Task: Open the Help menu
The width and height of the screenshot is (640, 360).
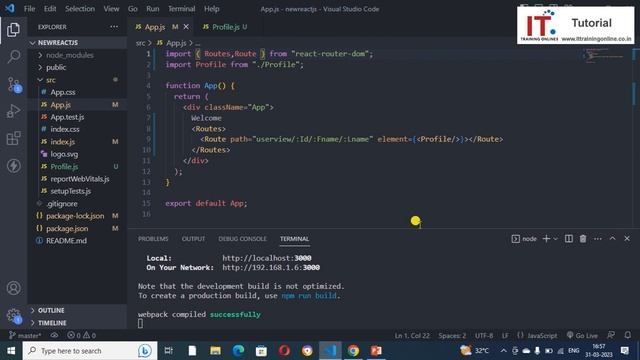Action: tap(211, 9)
